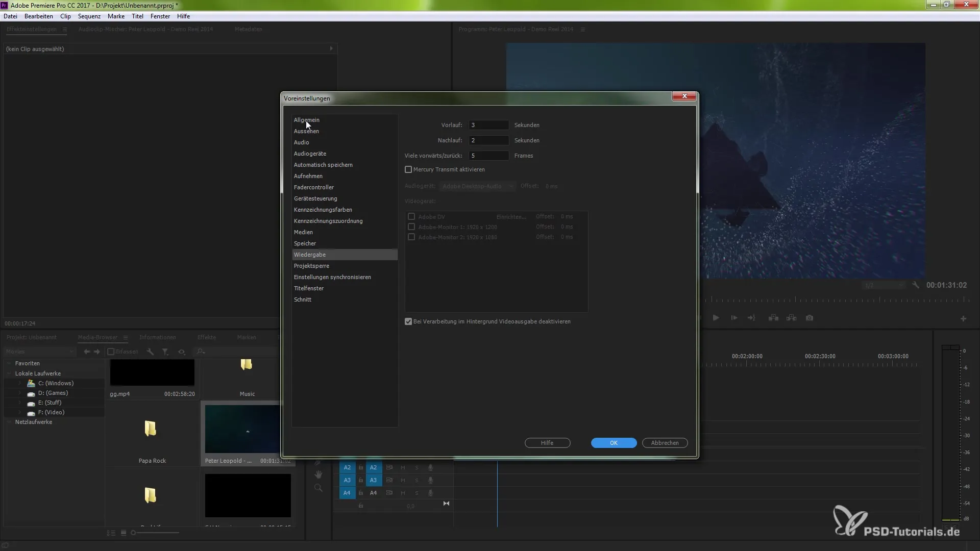The image size is (980, 551).
Task: Select the Zoom magnifier tool
Action: coord(318,488)
